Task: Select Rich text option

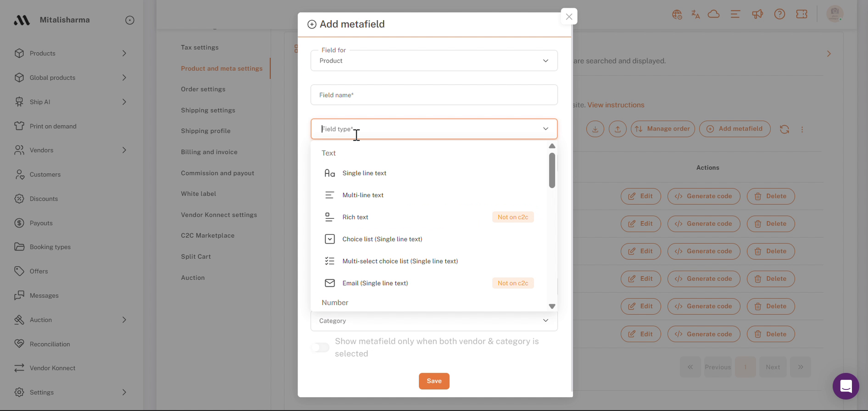Action: [429, 217]
